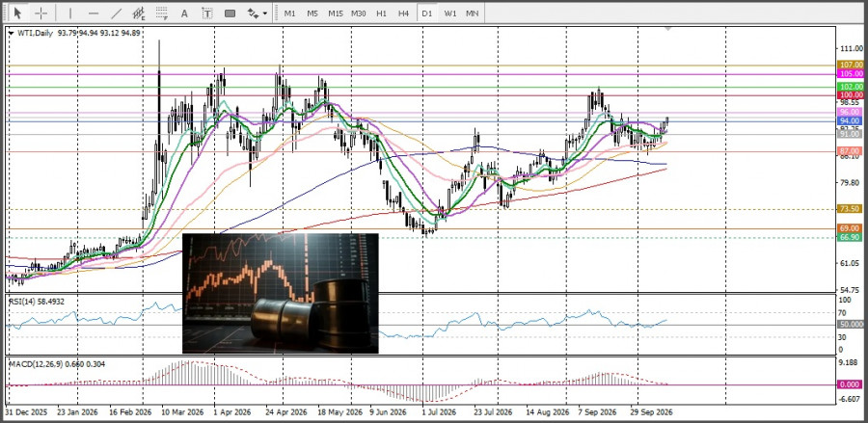Switch to the H1 timeframe
The width and height of the screenshot is (868, 423).
point(381,13)
